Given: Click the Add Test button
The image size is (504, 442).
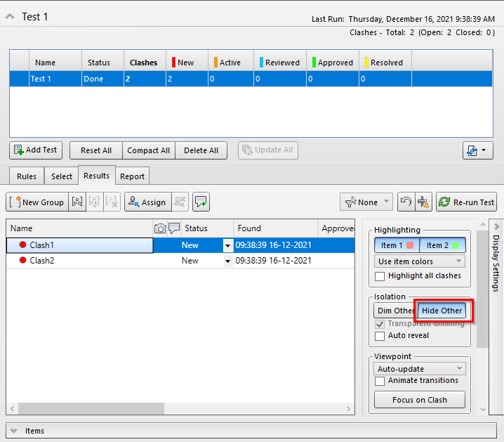Looking at the screenshot, I should pyautogui.click(x=36, y=150).
